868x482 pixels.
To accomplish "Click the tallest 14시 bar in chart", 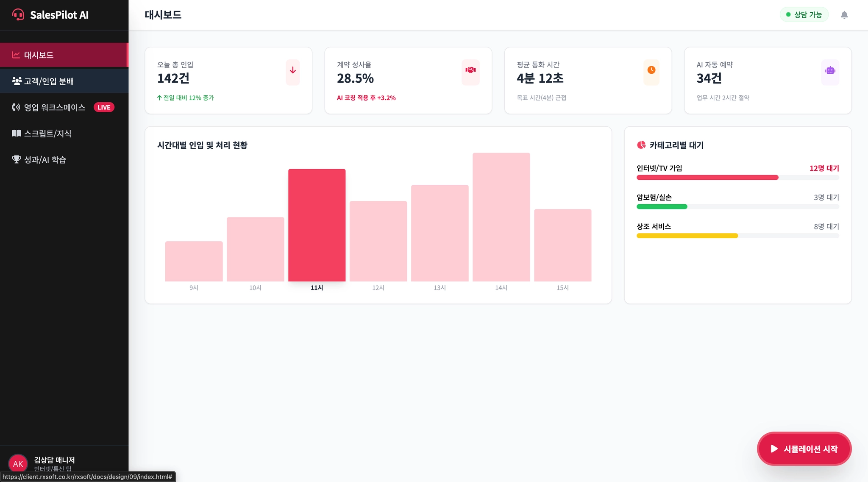I will pyautogui.click(x=501, y=217).
